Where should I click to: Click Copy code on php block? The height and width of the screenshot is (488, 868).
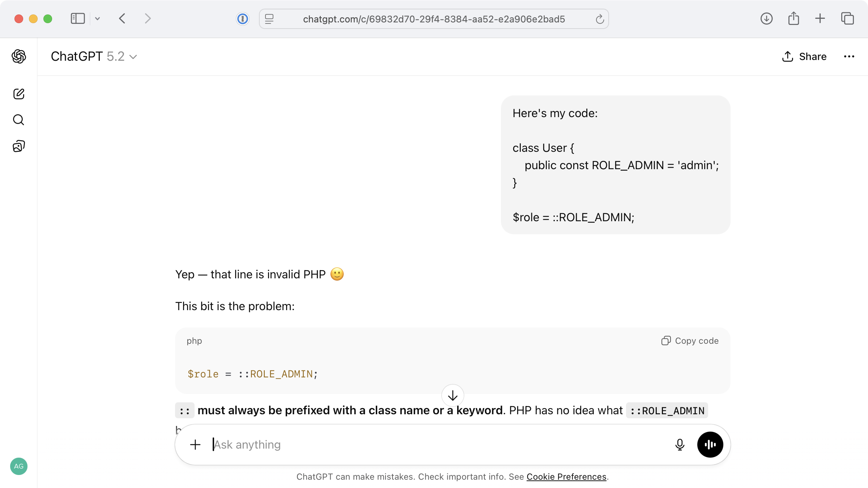[x=690, y=341]
